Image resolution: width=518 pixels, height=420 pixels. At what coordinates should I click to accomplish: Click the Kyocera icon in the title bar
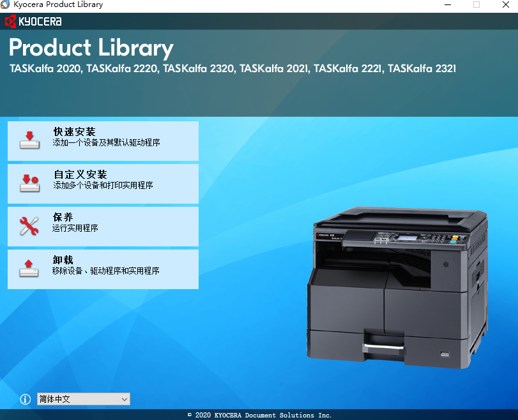pos(6,6)
